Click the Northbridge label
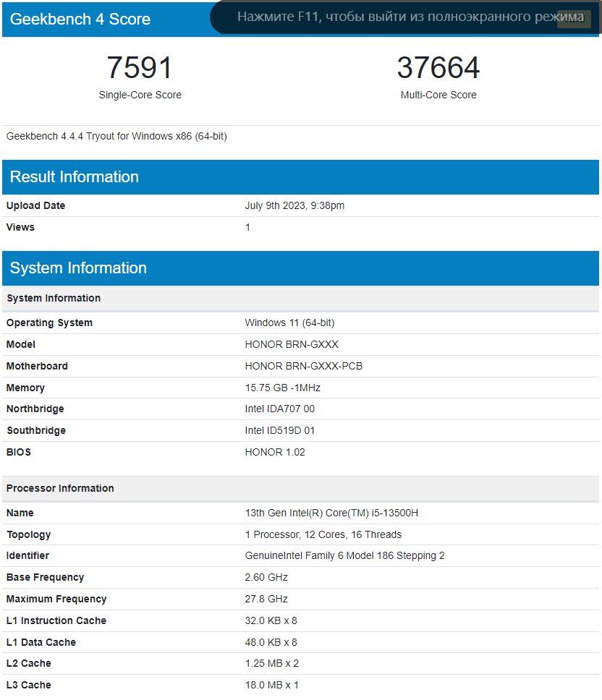Image resolution: width=602 pixels, height=700 pixels. pos(35,409)
